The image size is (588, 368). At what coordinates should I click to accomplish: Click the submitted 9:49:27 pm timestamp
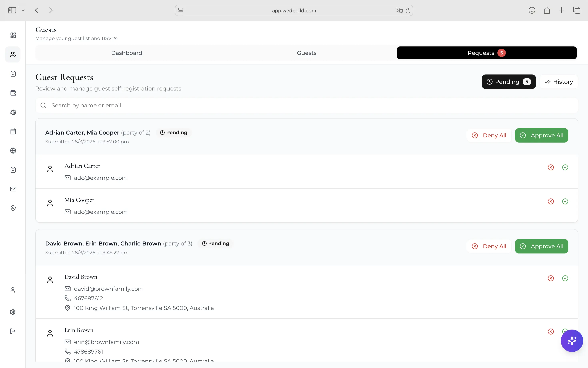87,253
